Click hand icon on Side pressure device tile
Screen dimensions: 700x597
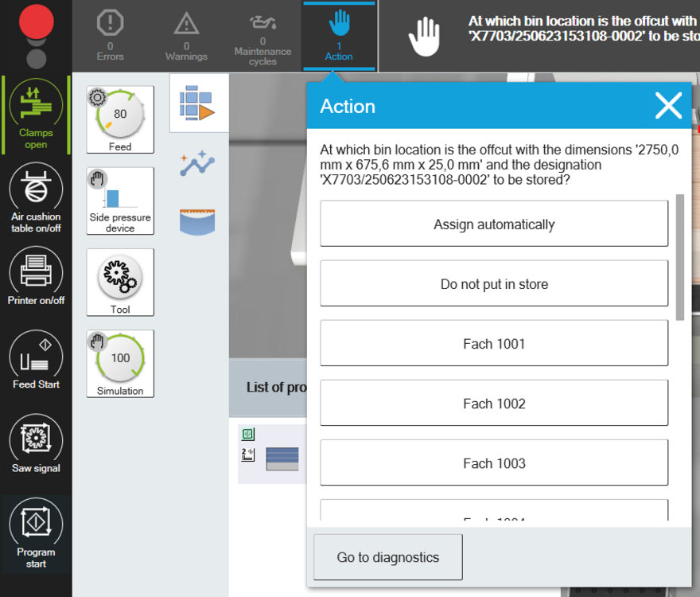97,179
